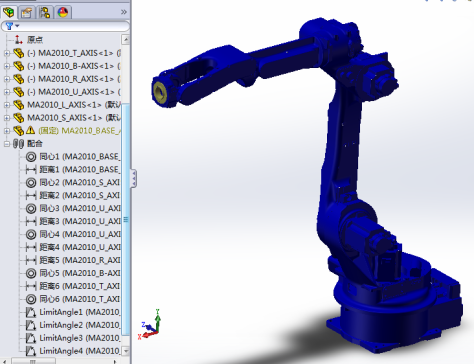Select concentric mate 同心6 icon
Image resolution: width=474 pixels, height=364 pixels.
pos(31,299)
